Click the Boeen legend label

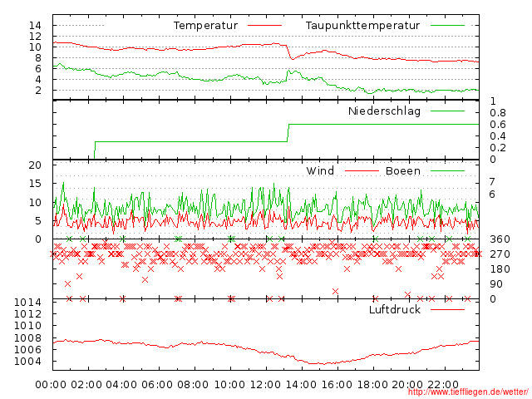pos(403,170)
